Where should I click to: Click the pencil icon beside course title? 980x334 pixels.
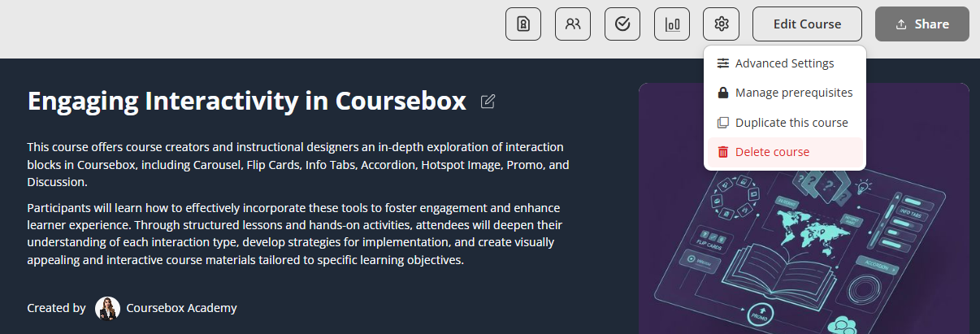coord(488,102)
